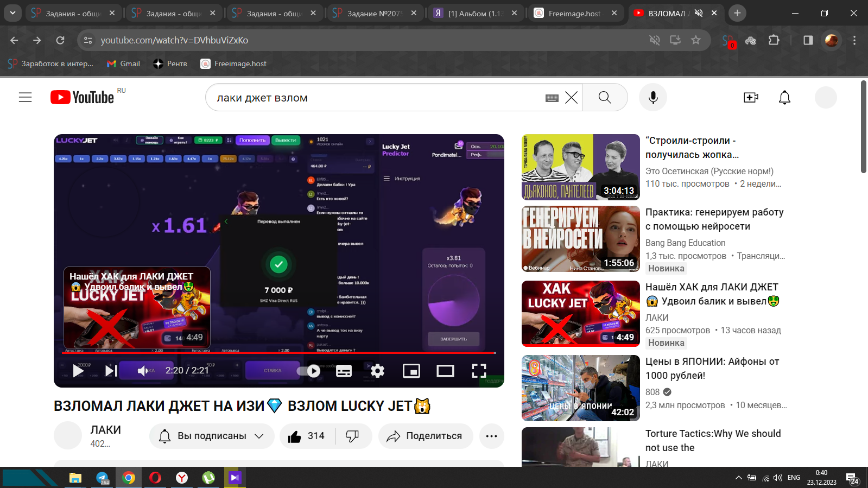868x488 pixels.
Task: Click the page vertical scrollbar
Action: [864, 127]
